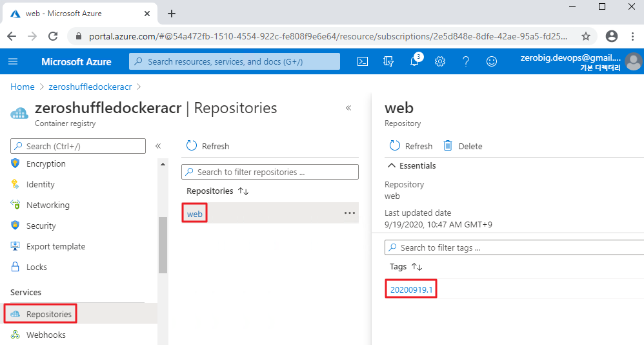Viewport: 644px width, 345px height.
Task: Open the Chrome three-dot menu
Action: [x=632, y=36]
